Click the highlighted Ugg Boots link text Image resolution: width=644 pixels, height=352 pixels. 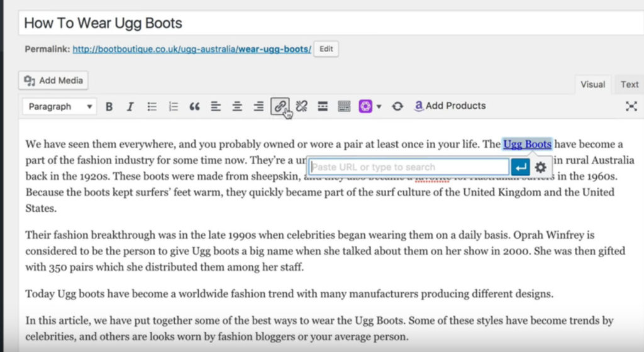tap(528, 145)
